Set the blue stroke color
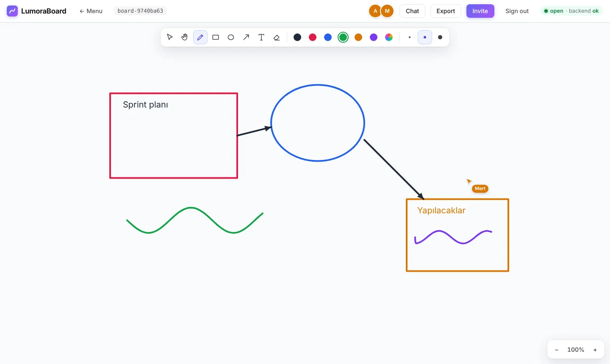 tap(328, 37)
